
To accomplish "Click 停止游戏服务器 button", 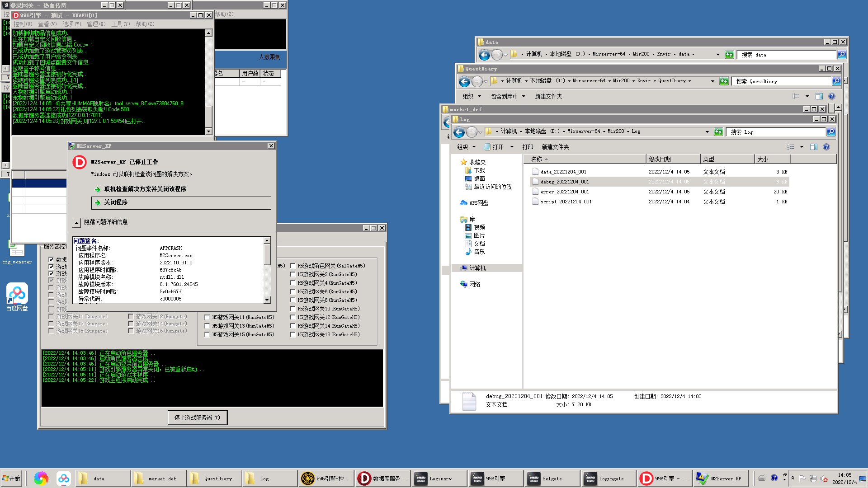I will [x=198, y=418].
